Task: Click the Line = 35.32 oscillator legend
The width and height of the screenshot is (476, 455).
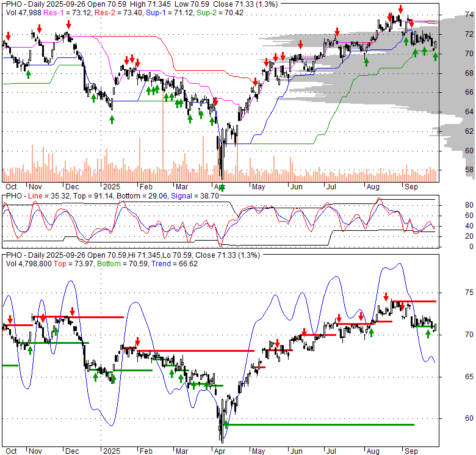Action: pos(49,196)
